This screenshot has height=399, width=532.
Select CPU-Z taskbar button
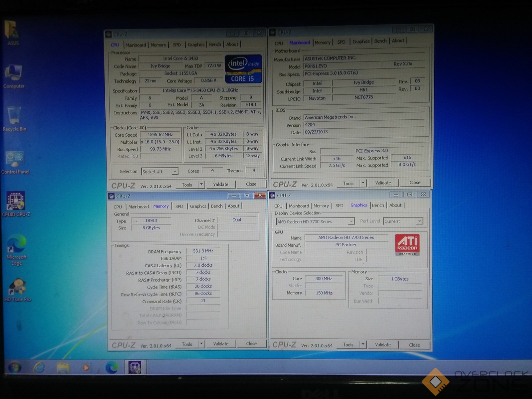[135, 367]
